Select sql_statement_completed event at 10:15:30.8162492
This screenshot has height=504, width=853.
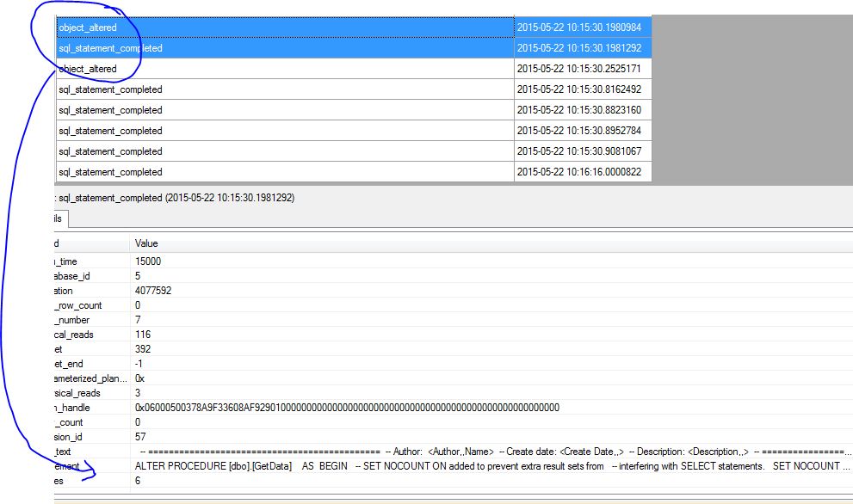[284, 89]
